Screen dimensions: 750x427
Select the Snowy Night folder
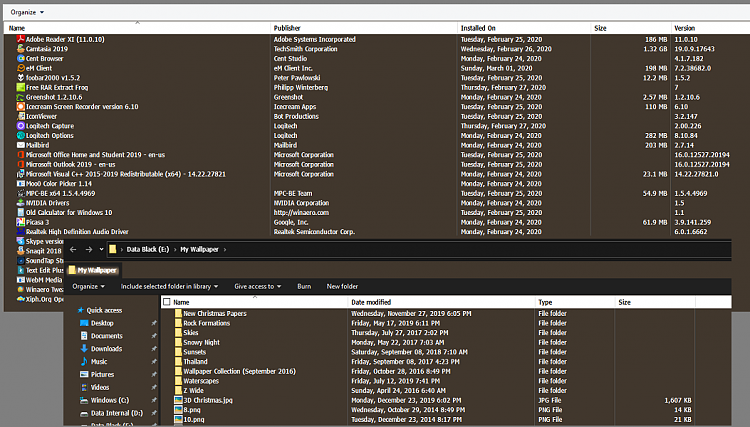pos(201,342)
